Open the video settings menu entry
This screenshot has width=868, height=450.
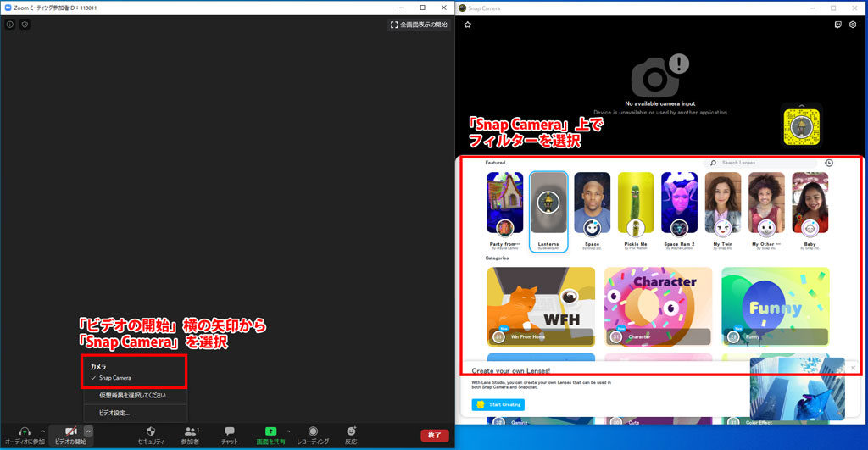click(114, 413)
